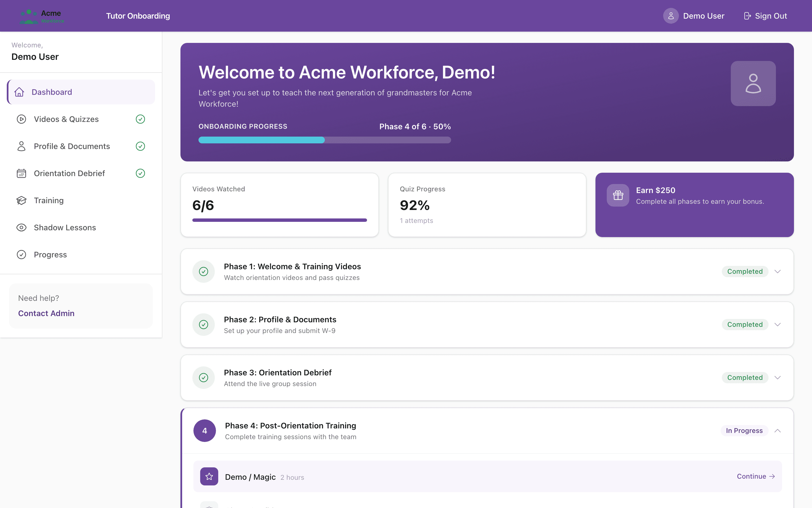Screen dimensions: 812x508
Task: Click the Phase 1 Completed badge
Action: pos(745,271)
